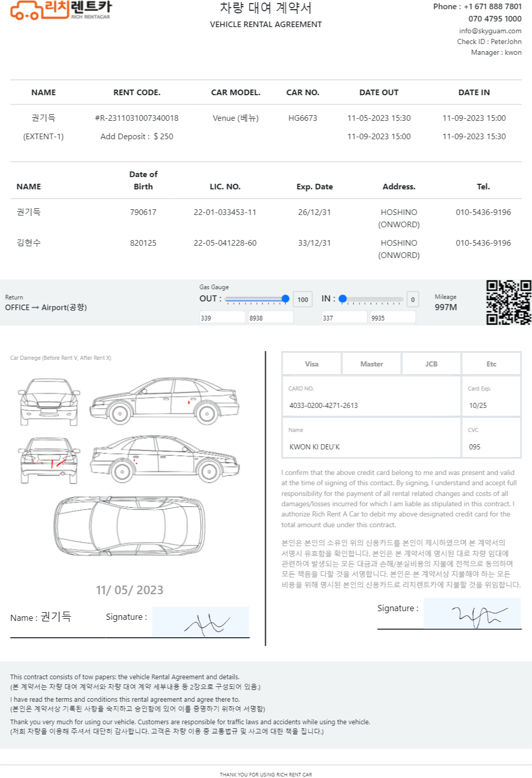Click expiry date 33/12/31
This screenshot has width=532, height=778.
pyautogui.click(x=315, y=243)
